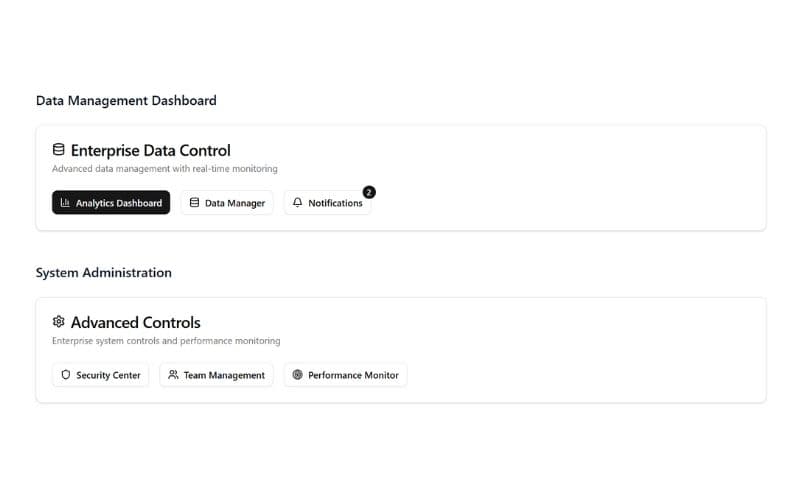Click the bell icon in Notifications button

coord(297,203)
